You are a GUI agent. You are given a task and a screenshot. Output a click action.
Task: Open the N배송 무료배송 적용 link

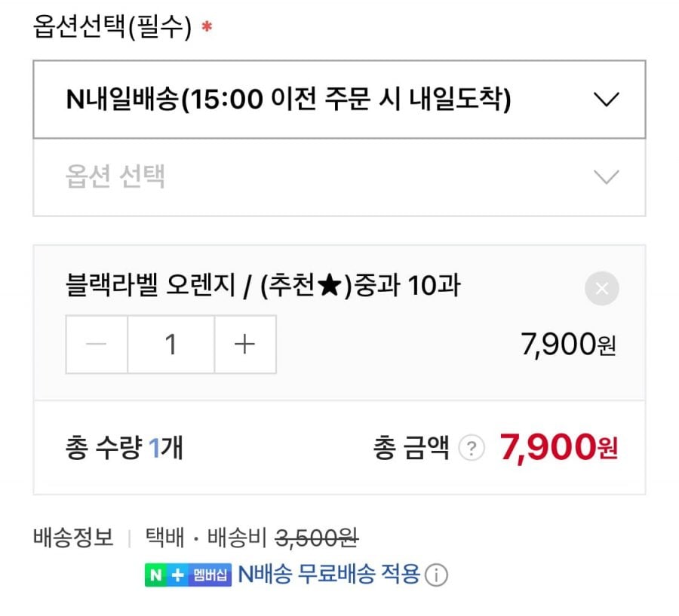pyautogui.click(x=329, y=575)
